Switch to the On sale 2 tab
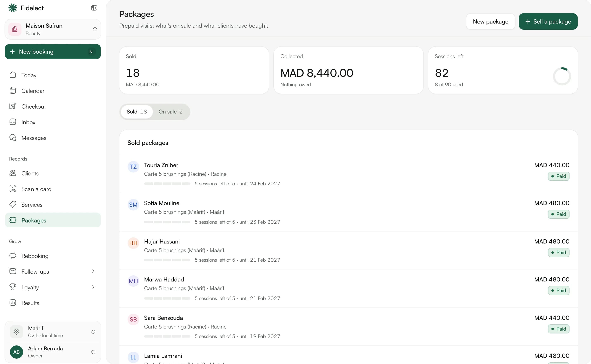 (x=171, y=112)
